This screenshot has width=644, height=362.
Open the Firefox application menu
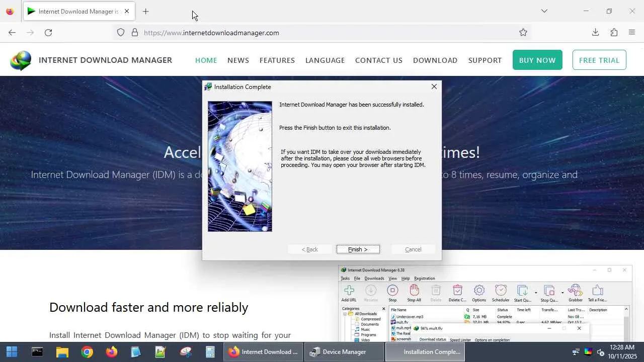pyautogui.click(x=632, y=33)
